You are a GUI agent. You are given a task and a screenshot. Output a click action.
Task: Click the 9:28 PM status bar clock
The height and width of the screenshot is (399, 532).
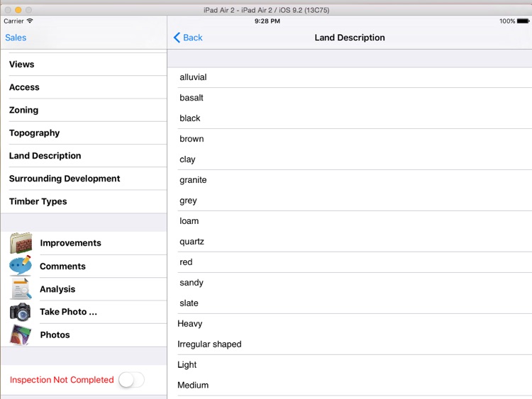tap(267, 21)
